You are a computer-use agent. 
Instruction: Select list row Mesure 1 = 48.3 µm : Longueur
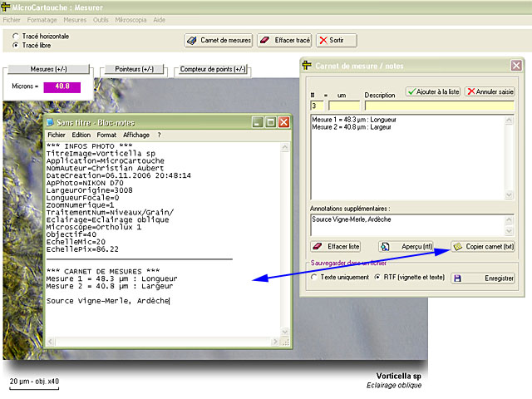point(354,120)
